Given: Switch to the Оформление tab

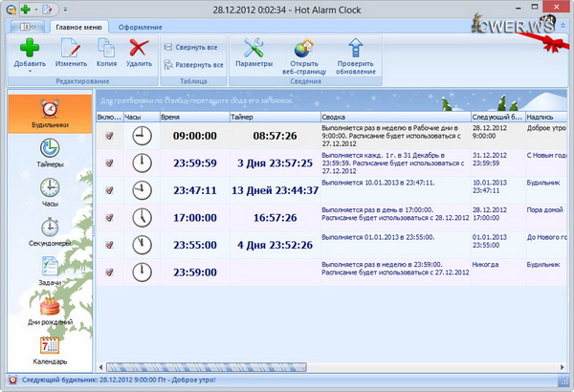Looking at the screenshot, I should pos(140,27).
